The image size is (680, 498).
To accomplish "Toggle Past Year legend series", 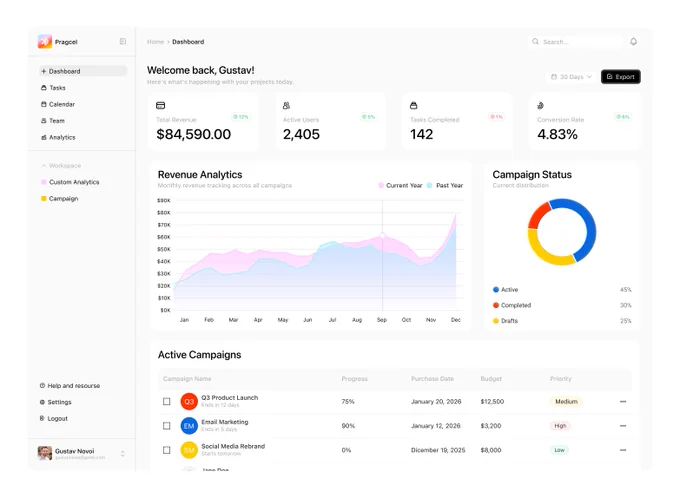I will (445, 185).
